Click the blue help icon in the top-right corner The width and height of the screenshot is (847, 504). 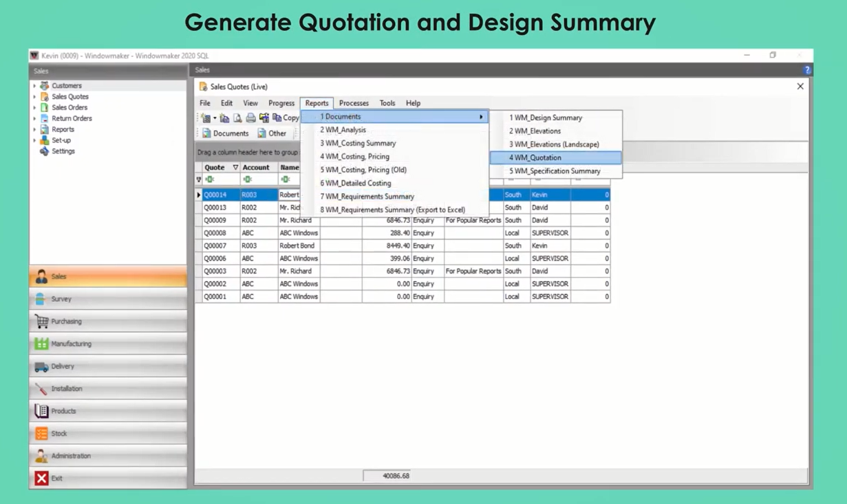807,70
